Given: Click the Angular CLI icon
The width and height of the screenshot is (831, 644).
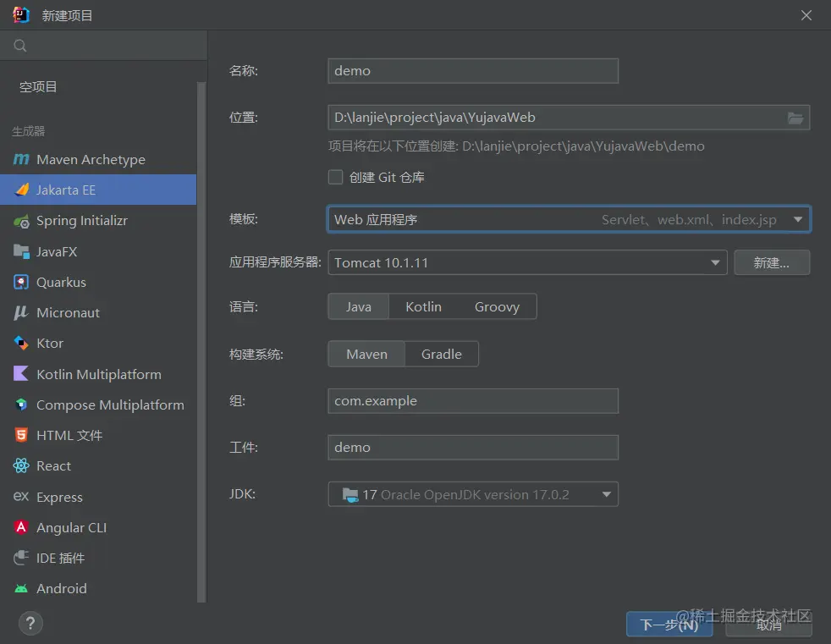Looking at the screenshot, I should 21,527.
